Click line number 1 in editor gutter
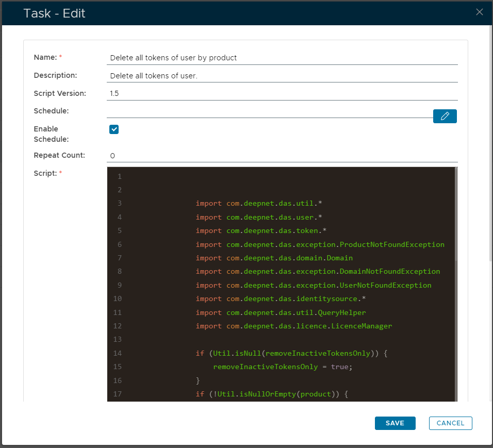The height and width of the screenshot is (448, 493). click(119, 176)
